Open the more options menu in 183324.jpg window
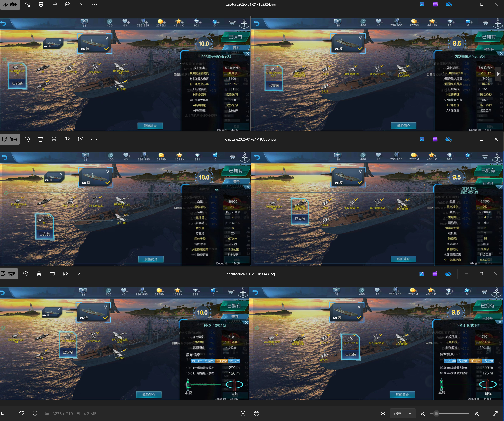This screenshot has width=504, height=421. coord(94,4)
